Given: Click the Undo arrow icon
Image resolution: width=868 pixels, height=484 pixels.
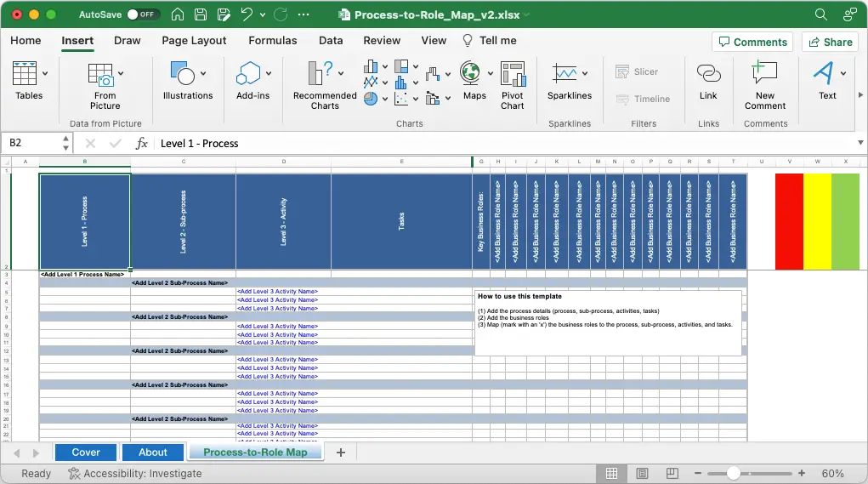Looking at the screenshot, I should 247,14.
